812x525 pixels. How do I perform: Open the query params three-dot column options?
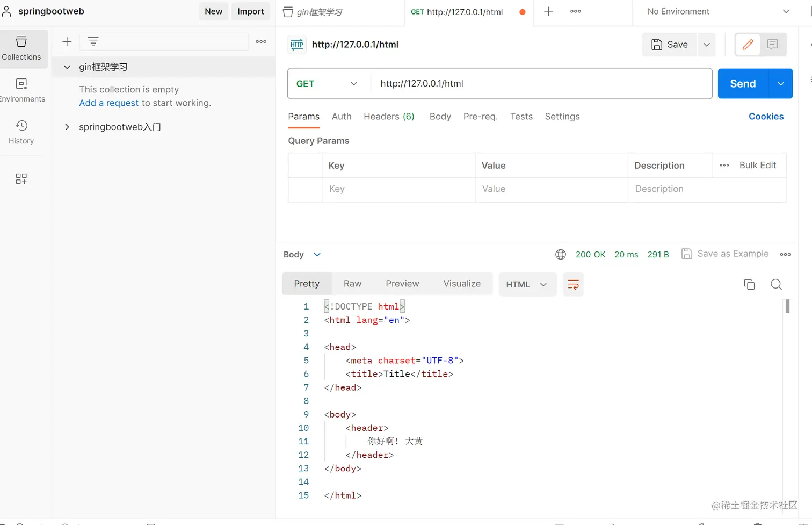coord(724,166)
